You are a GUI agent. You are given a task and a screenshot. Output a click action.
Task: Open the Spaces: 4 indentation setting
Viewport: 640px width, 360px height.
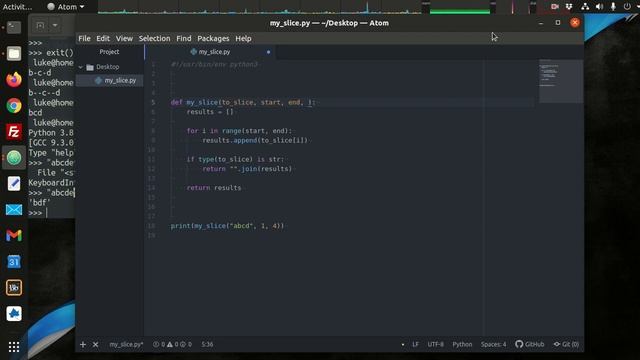pos(493,344)
